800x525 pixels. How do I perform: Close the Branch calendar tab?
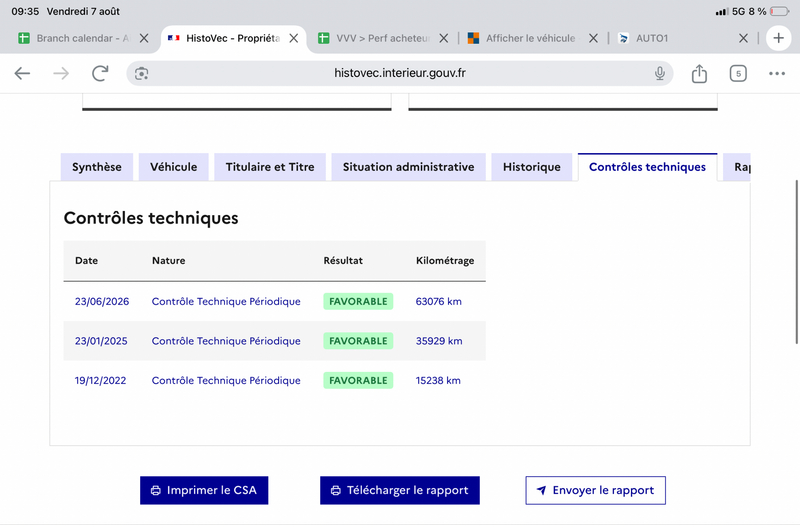(144, 38)
